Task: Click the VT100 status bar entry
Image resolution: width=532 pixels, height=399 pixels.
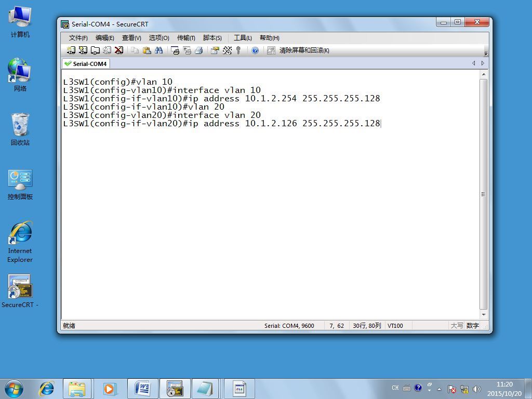Action: coord(395,326)
